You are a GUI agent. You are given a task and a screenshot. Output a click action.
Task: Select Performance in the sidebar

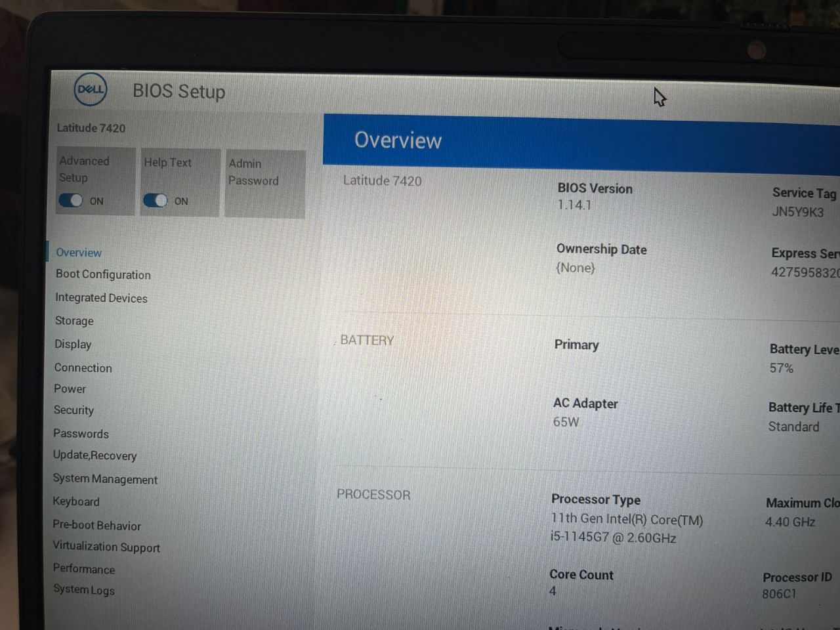84,569
